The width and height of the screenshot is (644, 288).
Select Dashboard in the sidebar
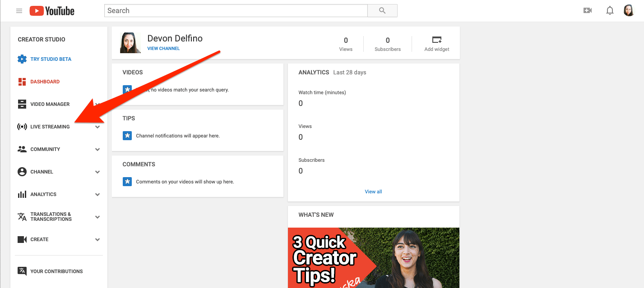click(x=45, y=82)
